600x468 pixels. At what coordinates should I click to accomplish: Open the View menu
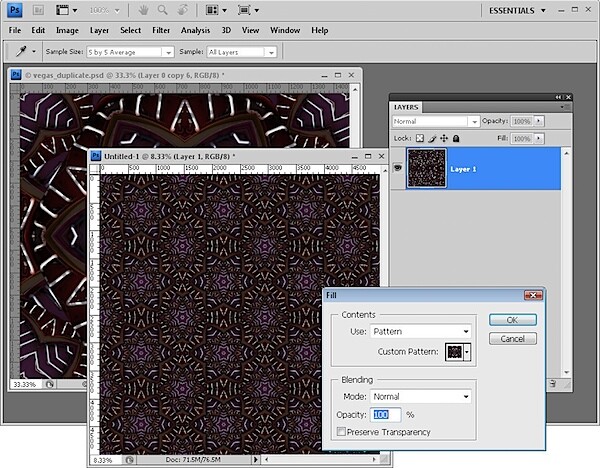[250, 30]
